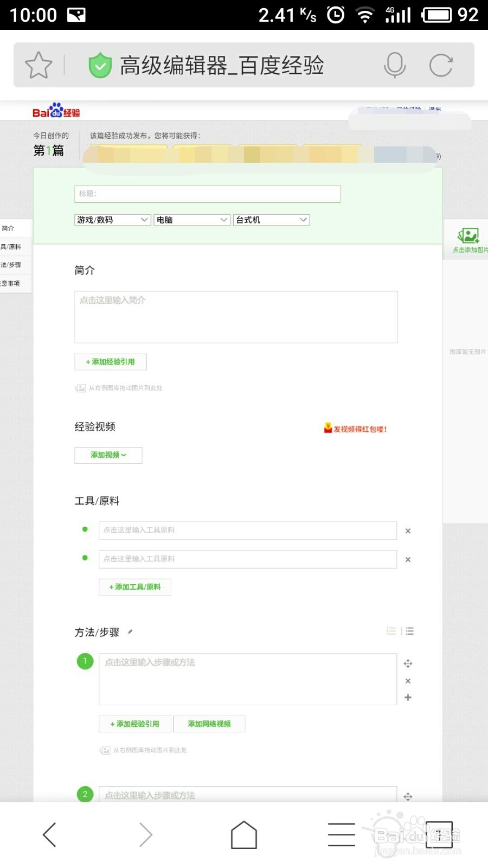The width and height of the screenshot is (488, 868).
Task: Tap the 添加网络视频 button
Action: [209, 724]
